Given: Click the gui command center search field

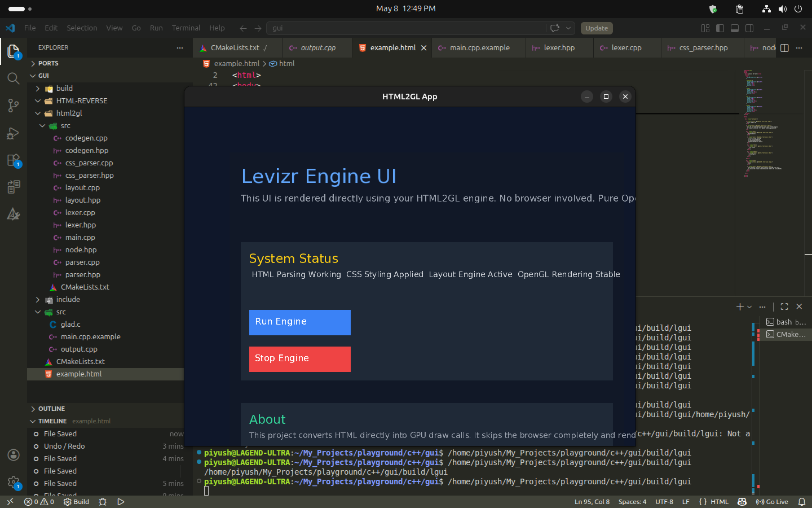Looking at the screenshot, I should 407,28.
